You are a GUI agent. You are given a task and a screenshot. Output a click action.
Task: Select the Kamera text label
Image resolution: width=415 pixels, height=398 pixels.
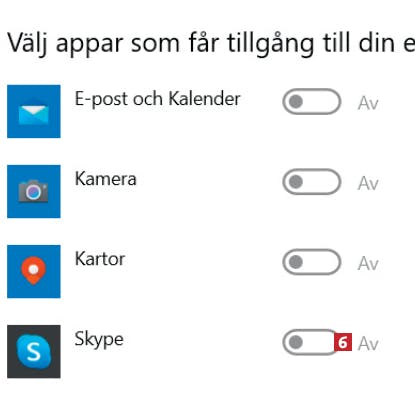pyautogui.click(x=106, y=179)
